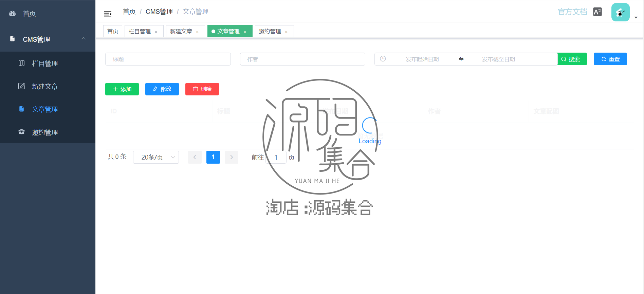Click the blue 重置 button

click(x=610, y=59)
